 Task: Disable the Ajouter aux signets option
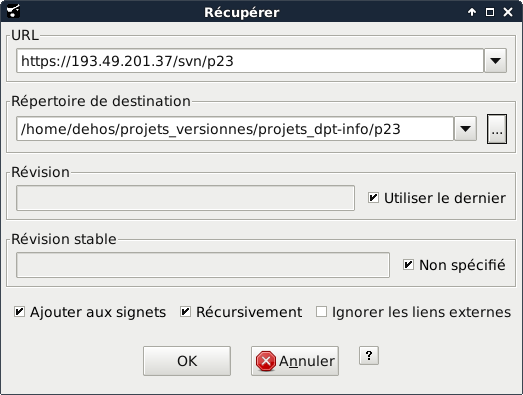click(x=19, y=312)
